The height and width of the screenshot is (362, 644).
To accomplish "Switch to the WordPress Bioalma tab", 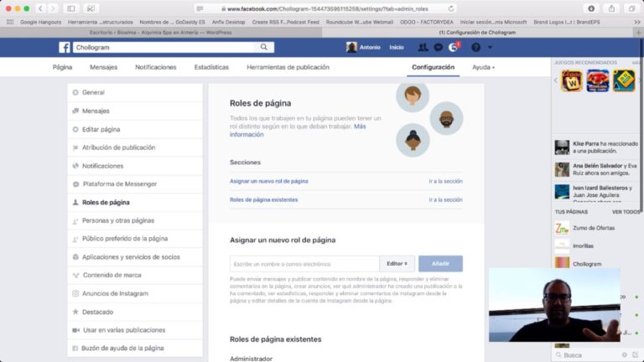I will (x=161, y=33).
